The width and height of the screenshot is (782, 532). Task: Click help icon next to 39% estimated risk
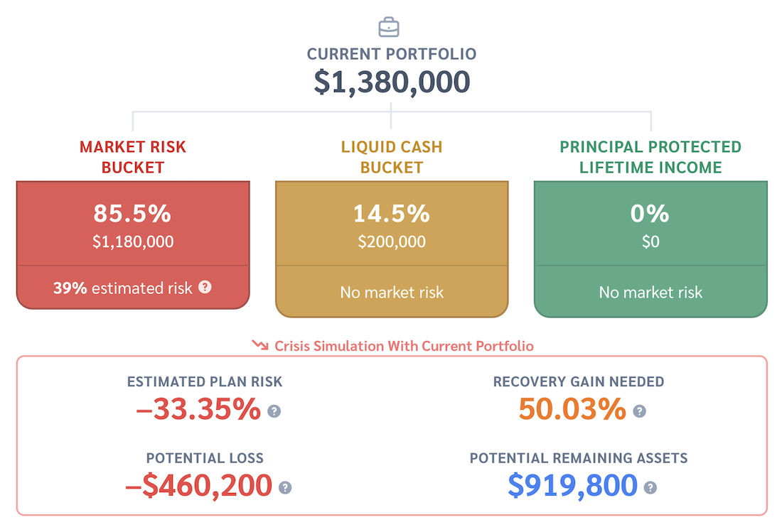point(205,288)
